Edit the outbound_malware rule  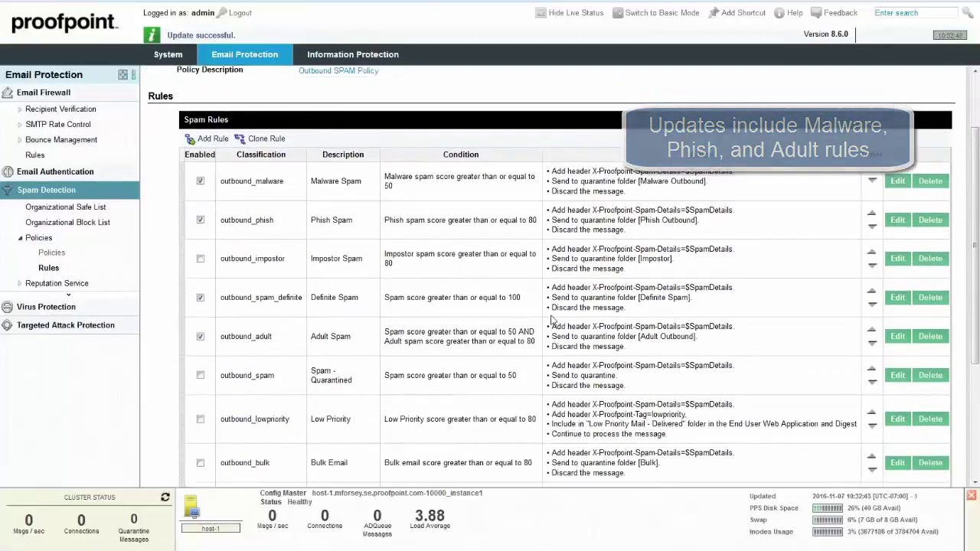[897, 181]
